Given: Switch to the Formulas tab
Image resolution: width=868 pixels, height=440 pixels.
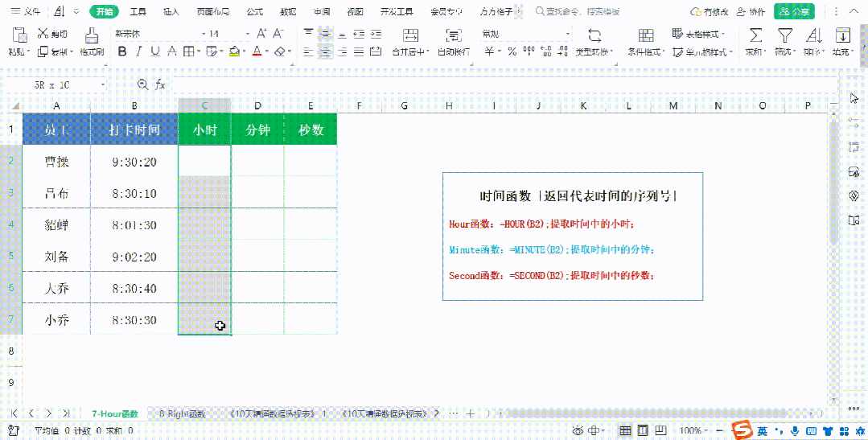Looking at the screenshot, I should 255,11.
